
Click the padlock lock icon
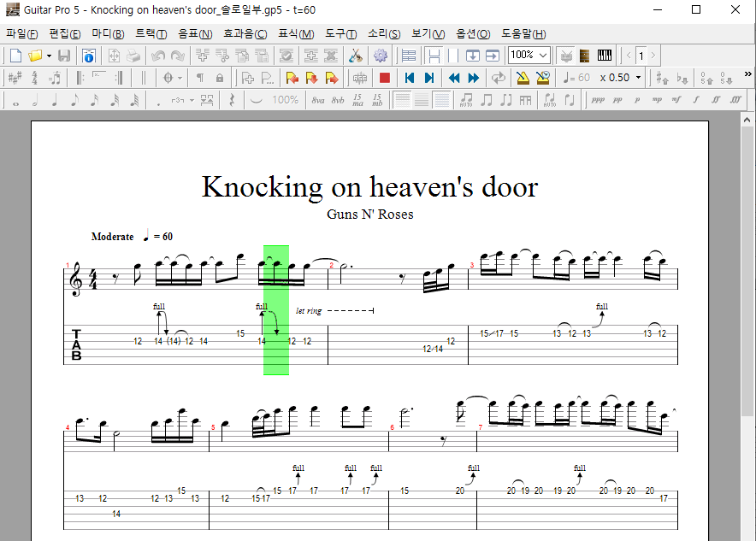(220, 78)
